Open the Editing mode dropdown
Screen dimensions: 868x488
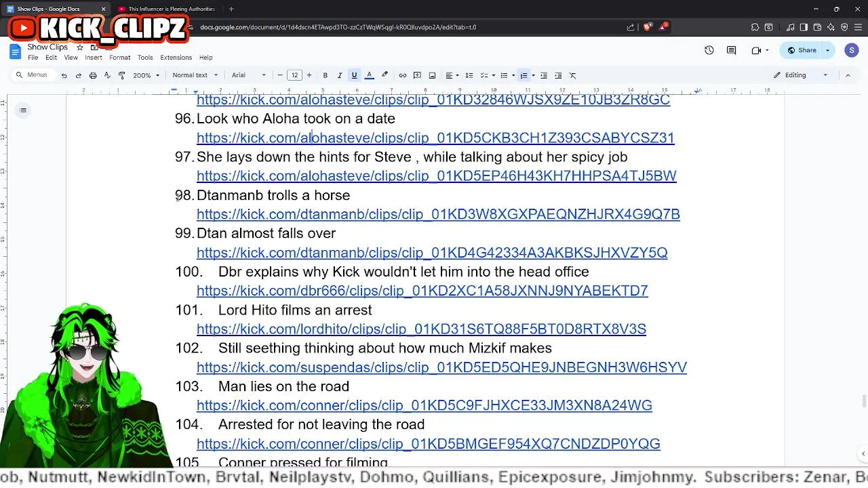click(x=801, y=75)
